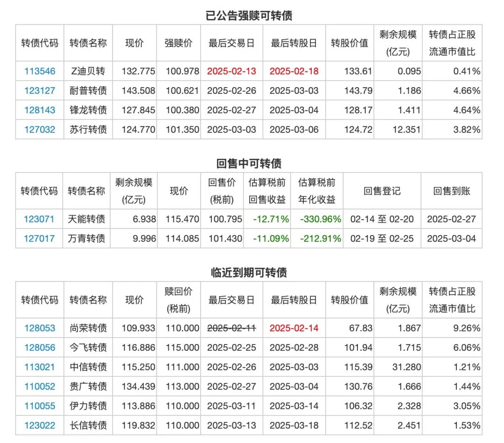Click the 强赎价 column header
This screenshot has width=504, height=443.
point(178,43)
